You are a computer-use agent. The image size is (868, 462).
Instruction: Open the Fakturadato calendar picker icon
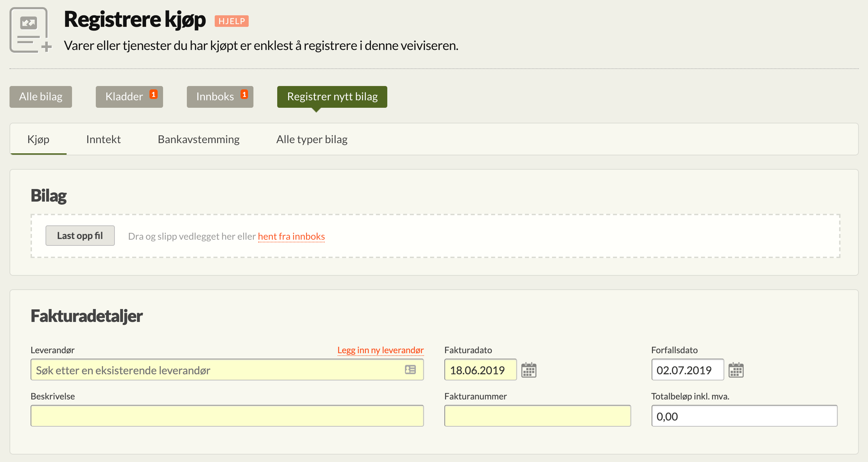point(529,370)
